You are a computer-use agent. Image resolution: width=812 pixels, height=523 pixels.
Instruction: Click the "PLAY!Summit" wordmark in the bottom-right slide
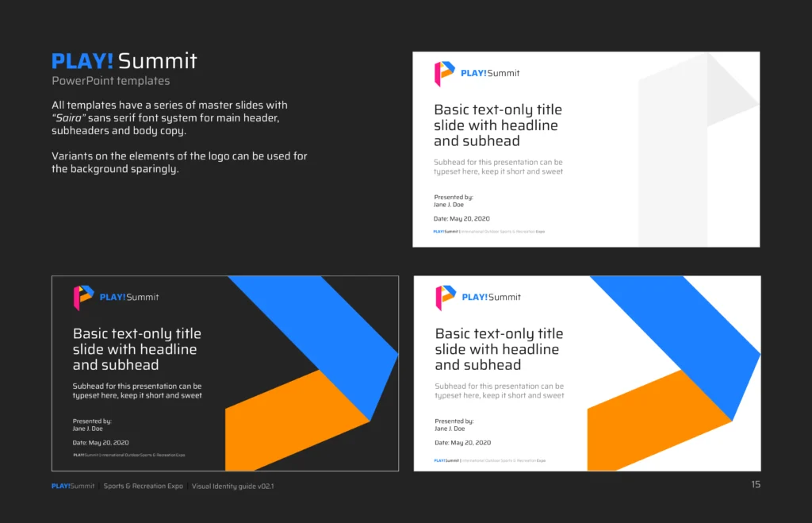pos(491,297)
